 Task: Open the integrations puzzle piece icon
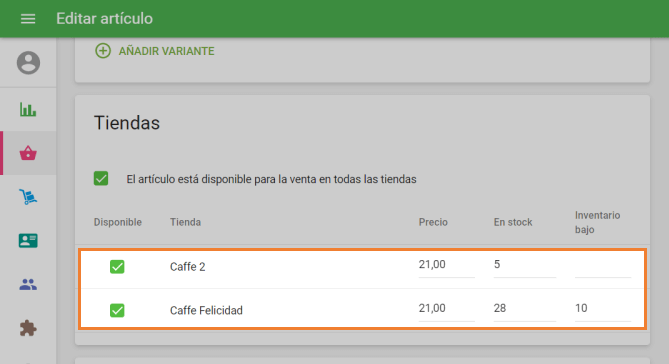pyautogui.click(x=28, y=328)
